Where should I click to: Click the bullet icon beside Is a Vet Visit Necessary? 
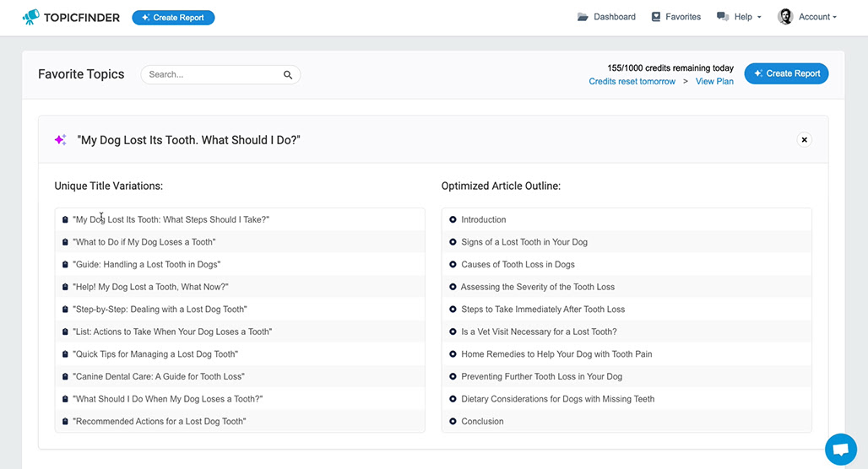tap(453, 332)
